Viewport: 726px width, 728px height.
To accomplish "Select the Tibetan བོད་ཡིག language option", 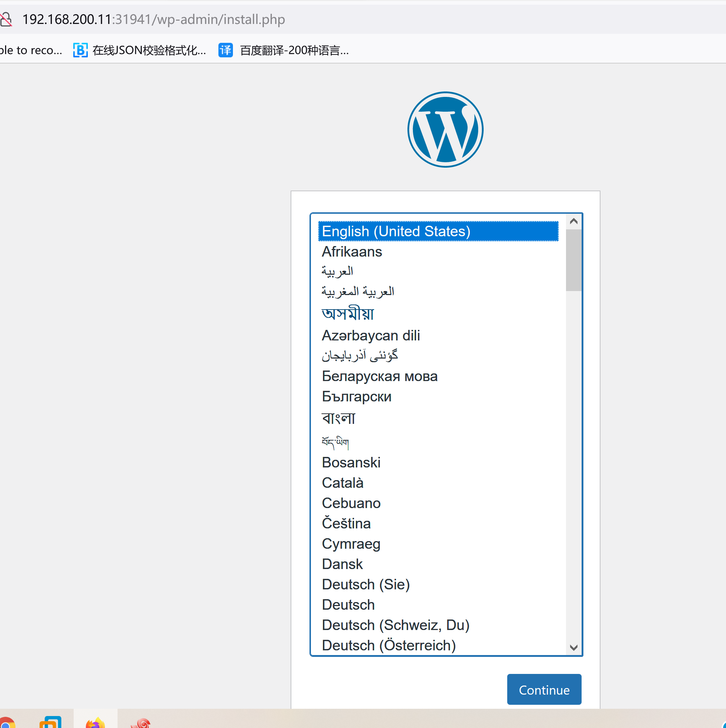I will click(438, 441).
